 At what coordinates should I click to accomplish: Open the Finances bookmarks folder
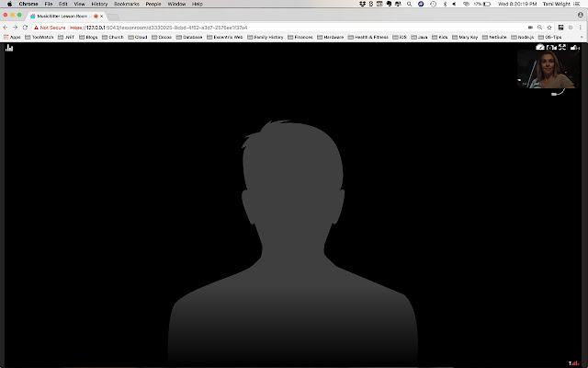coord(300,37)
